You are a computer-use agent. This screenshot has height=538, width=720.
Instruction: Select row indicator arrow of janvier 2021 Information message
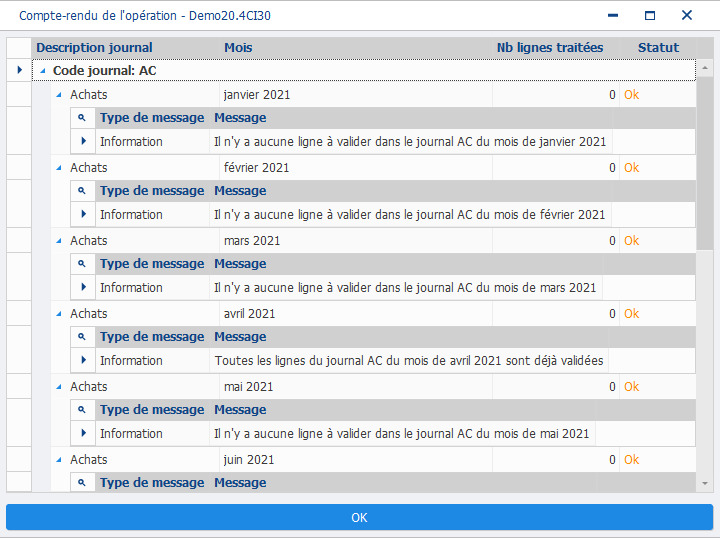pyautogui.click(x=84, y=141)
